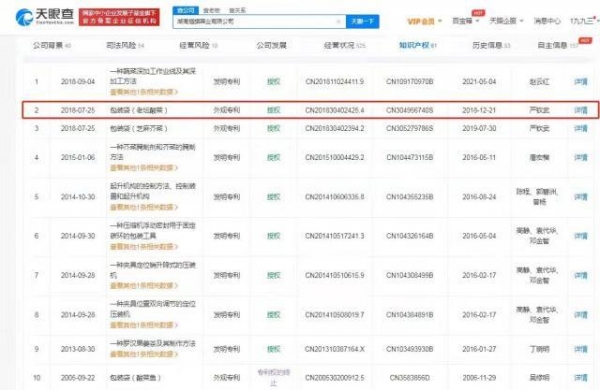Open the 公司背景 section tab
Screen dimensions: 600x390
[x=52, y=46]
